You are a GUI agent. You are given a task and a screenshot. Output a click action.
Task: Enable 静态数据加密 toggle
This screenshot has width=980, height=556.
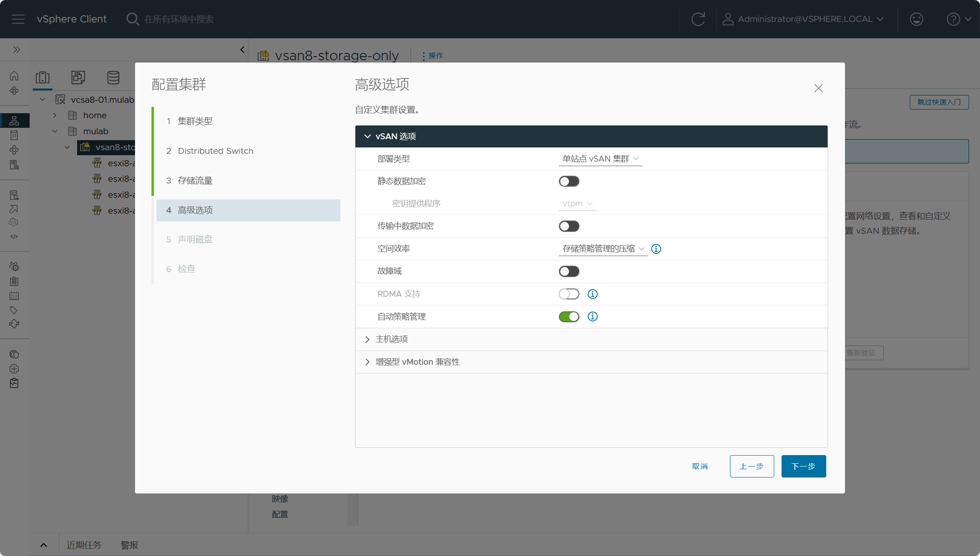569,181
